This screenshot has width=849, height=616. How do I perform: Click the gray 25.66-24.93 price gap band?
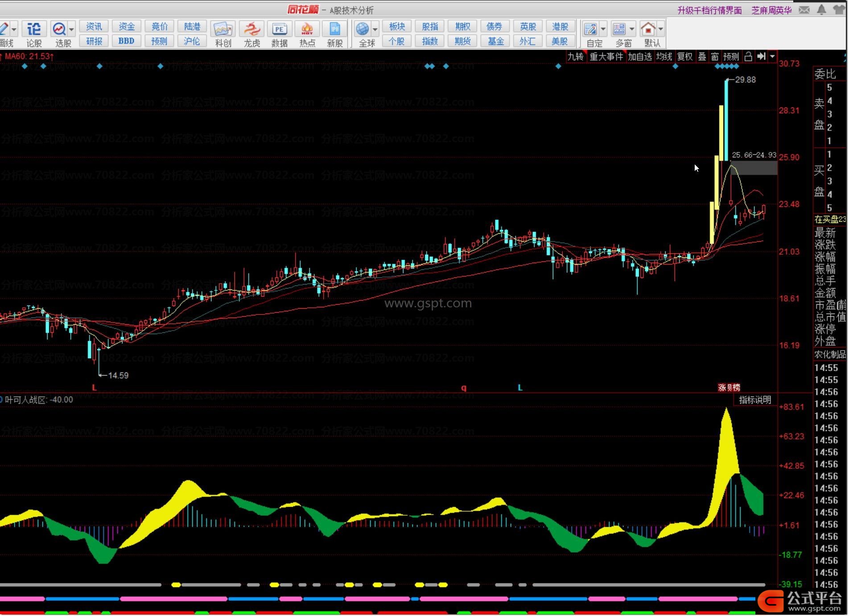coord(754,168)
